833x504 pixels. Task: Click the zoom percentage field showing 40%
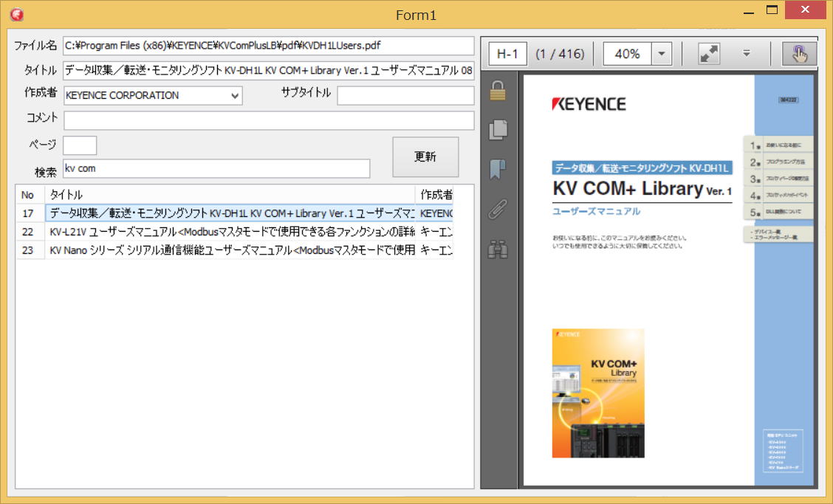point(628,54)
